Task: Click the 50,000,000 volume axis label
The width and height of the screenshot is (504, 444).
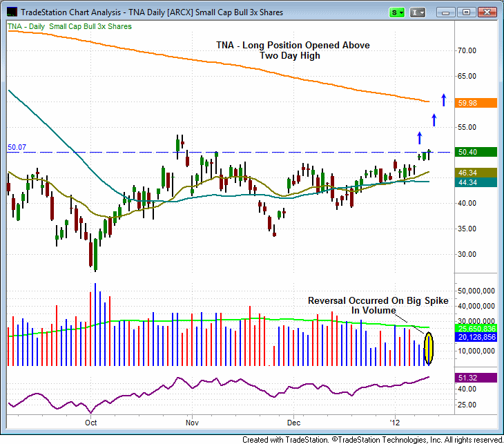Action: coord(476,291)
